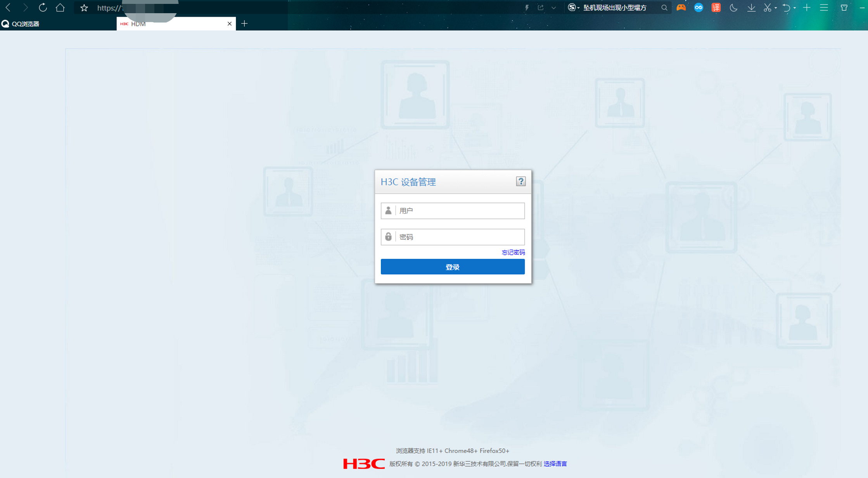The height and width of the screenshot is (478, 868).
Task: Expand the undo closed-tab dropdown arrow
Action: pyautogui.click(x=795, y=8)
